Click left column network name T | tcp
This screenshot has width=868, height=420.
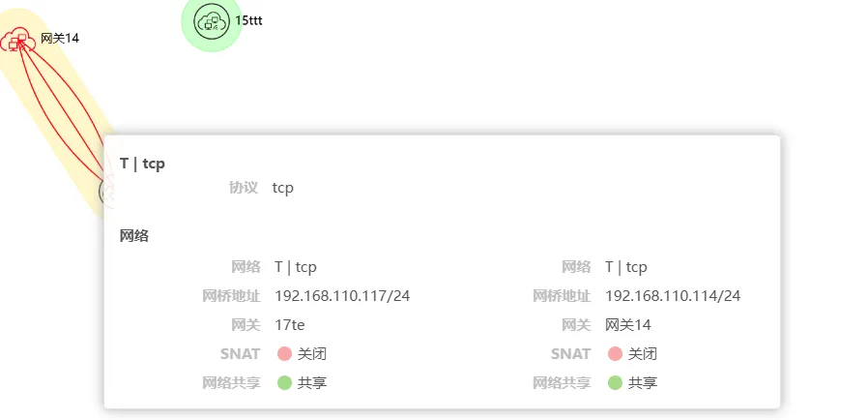click(x=296, y=267)
